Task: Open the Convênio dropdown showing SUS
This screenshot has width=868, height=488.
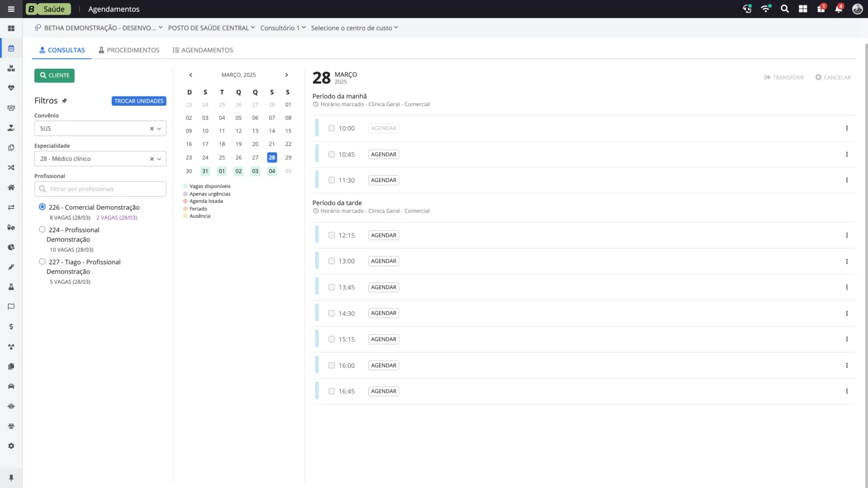Action: [100, 129]
